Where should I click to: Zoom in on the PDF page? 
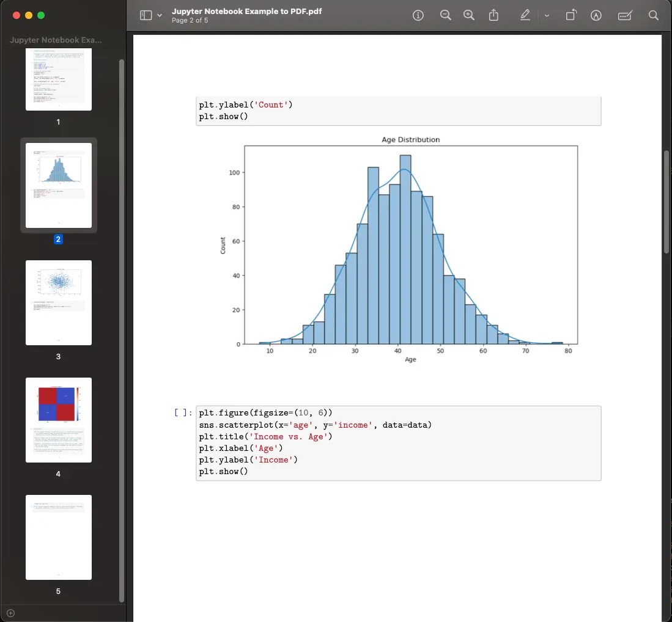click(469, 15)
